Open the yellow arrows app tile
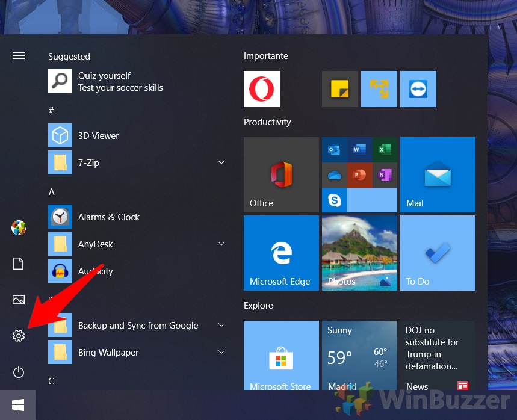The width and height of the screenshot is (517, 420). [x=379, y=89]
